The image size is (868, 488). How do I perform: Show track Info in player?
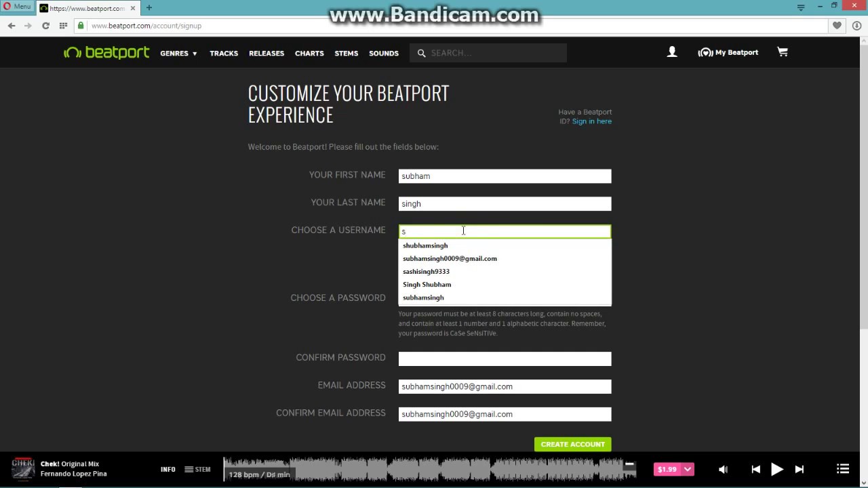tap(168, 469)
